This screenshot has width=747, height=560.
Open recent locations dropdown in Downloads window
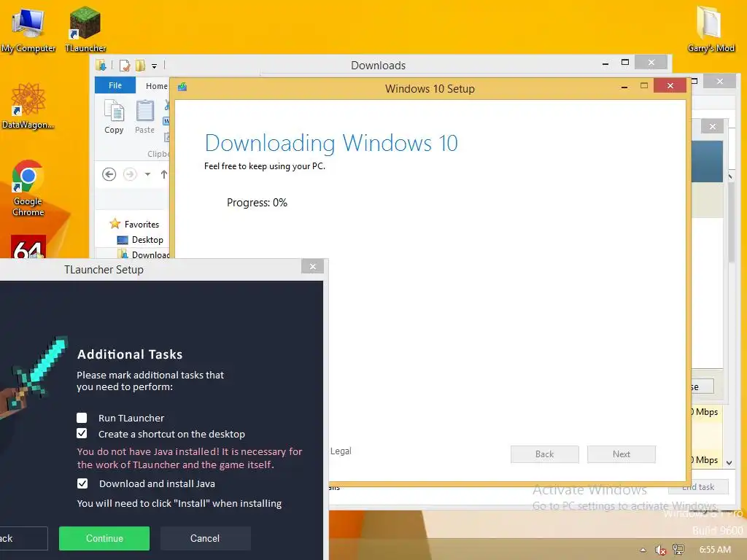(x=147, y=174)
